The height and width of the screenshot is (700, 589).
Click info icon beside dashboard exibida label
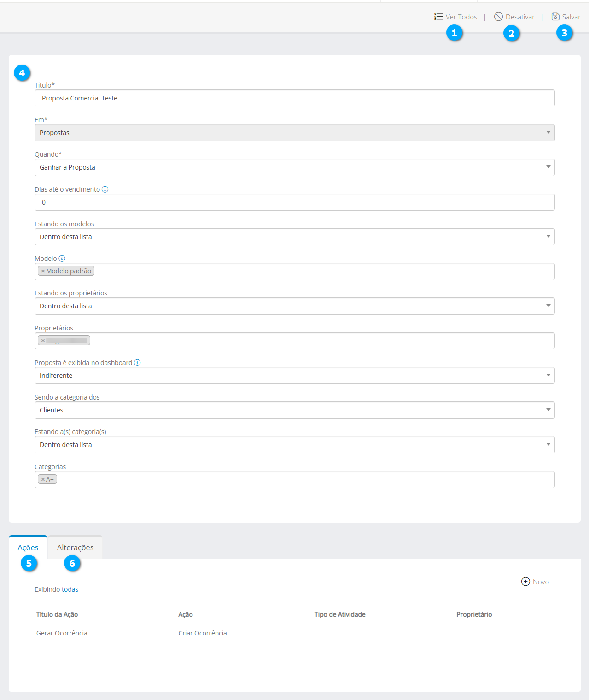pos(137,363)
